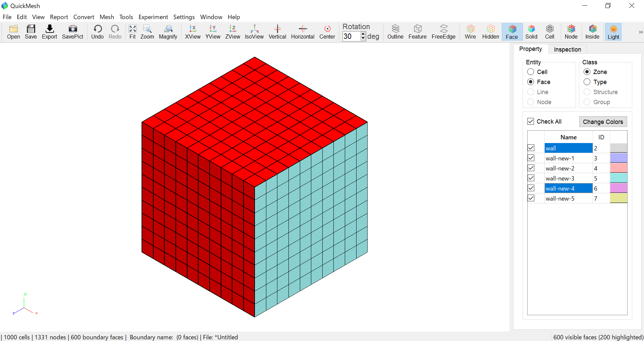Click the wall zone gray color swatch
The image size is (644, 341).
(619, 148)
